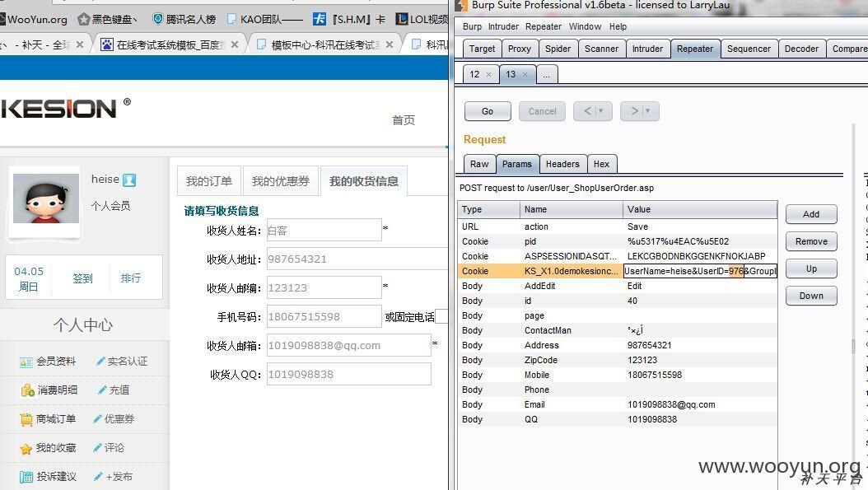Open 商城订单 shop orders
Viewport: 868px width, 490px height.
(x=48, y=419)
